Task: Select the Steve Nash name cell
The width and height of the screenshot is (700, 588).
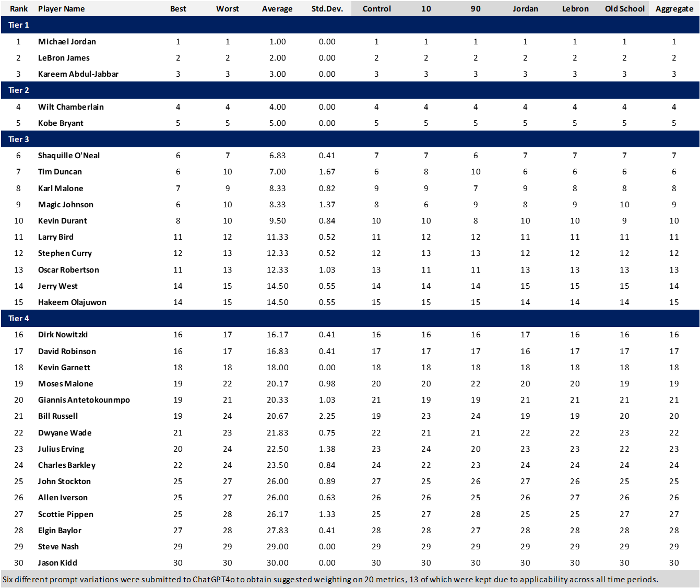Action: [58, 547]
